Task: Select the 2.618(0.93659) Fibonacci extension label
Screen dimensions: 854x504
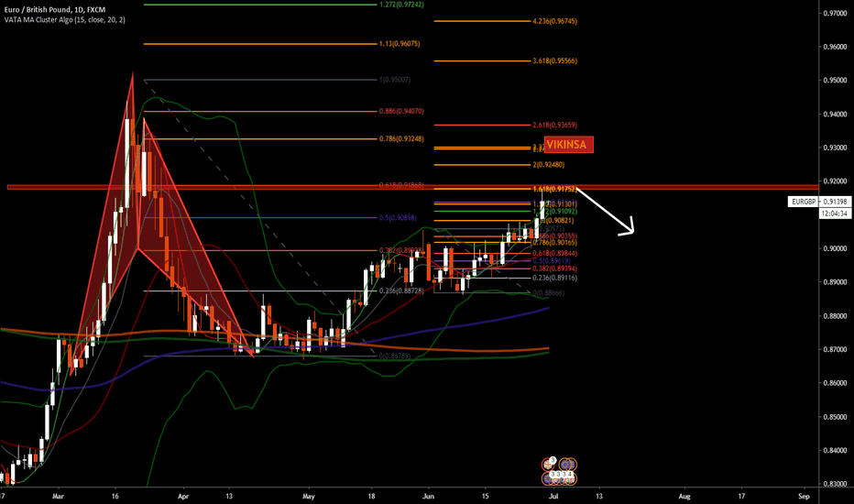Action: tap(554, 125)
